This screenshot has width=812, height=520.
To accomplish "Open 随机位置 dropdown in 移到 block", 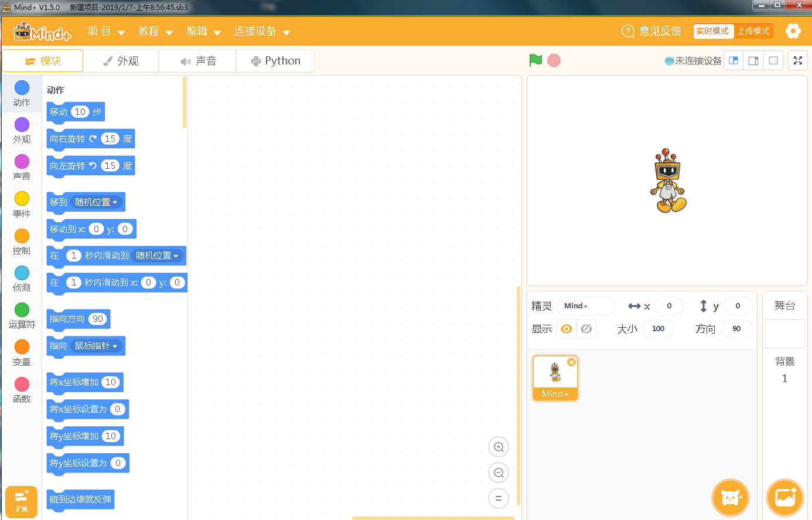I will tap(97, 202).
